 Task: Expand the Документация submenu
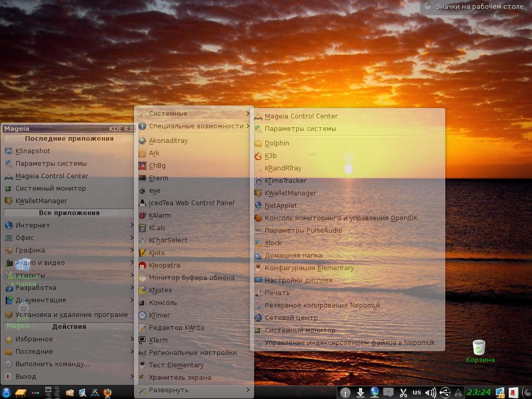(68, 300)
